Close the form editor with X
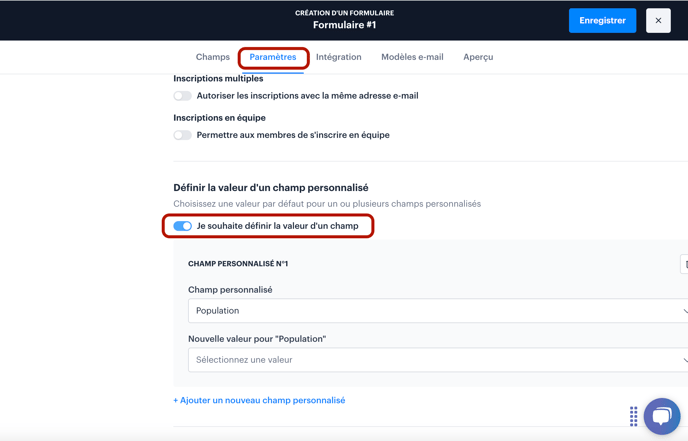Screen dimensions: 688x441 pyautogui.click(x=658, y=21)
